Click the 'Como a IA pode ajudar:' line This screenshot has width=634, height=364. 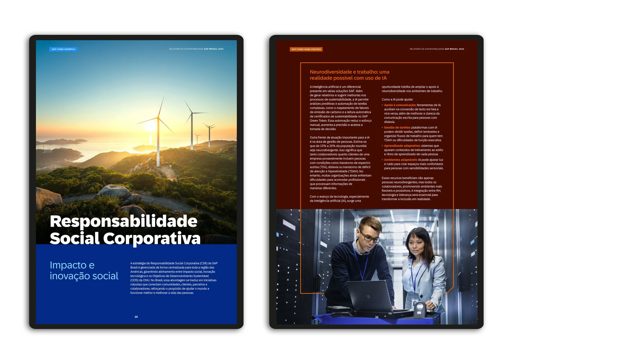[397, 99]
